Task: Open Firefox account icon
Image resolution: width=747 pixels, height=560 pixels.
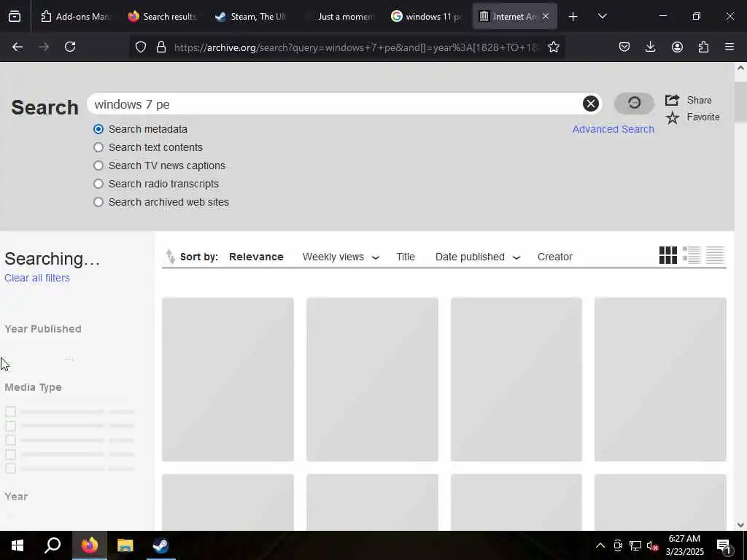Action: click(677, 47)
